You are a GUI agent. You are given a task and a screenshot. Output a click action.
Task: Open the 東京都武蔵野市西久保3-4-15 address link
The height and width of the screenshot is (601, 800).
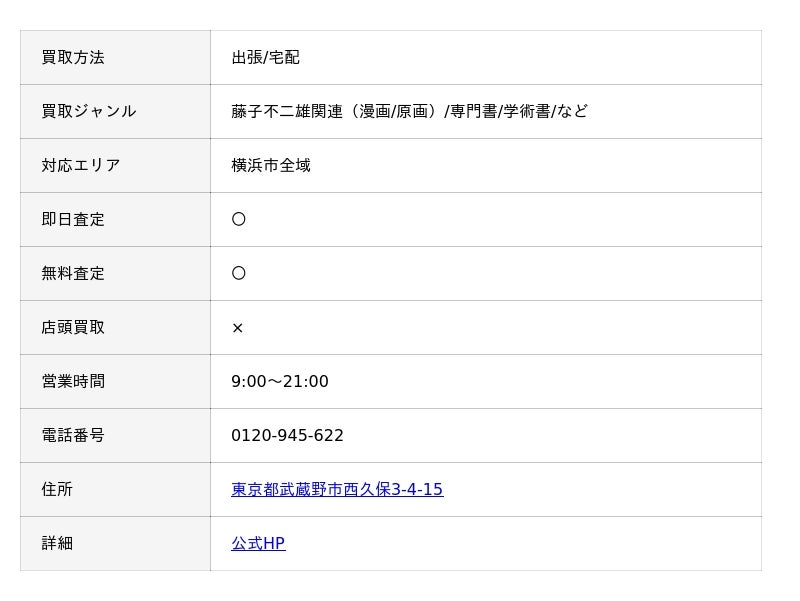tap(337, 489)
